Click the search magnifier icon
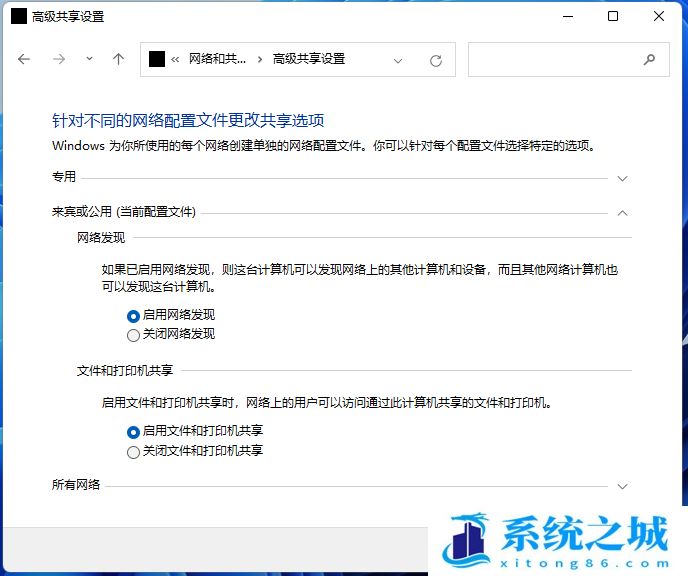 650,59
